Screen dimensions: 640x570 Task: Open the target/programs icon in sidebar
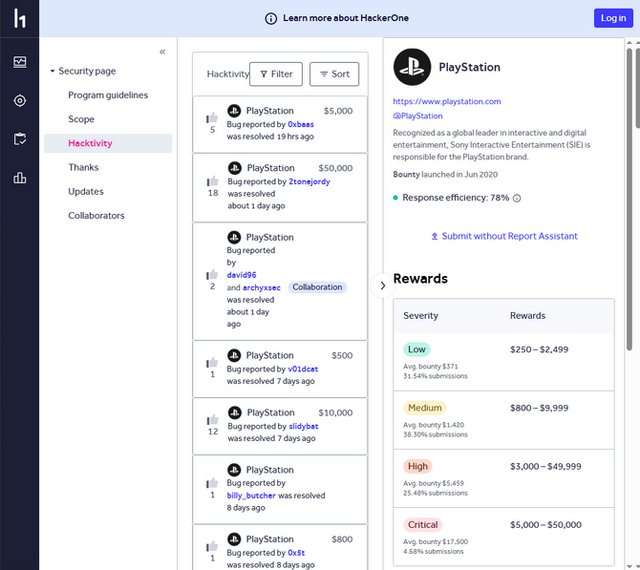20,100
